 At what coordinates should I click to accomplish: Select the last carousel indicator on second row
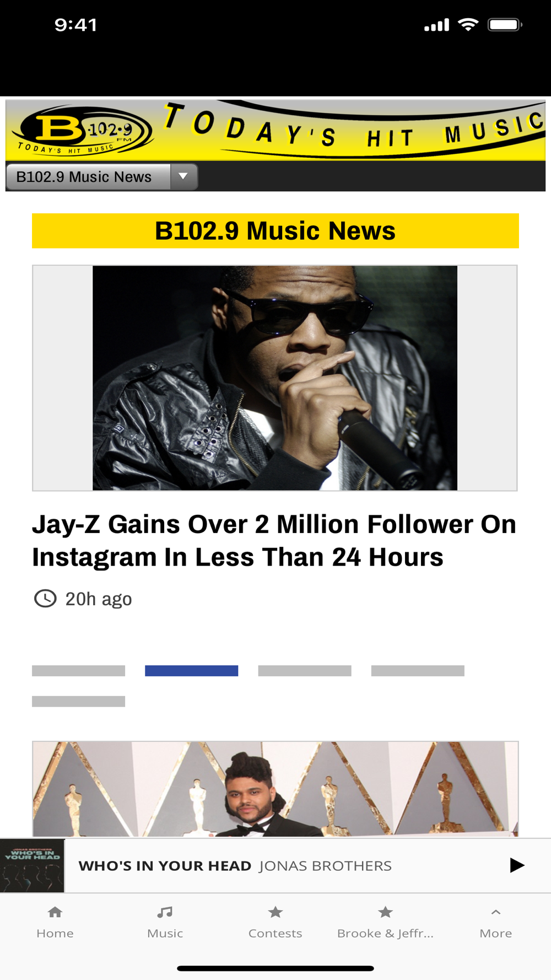click(78, 701)
